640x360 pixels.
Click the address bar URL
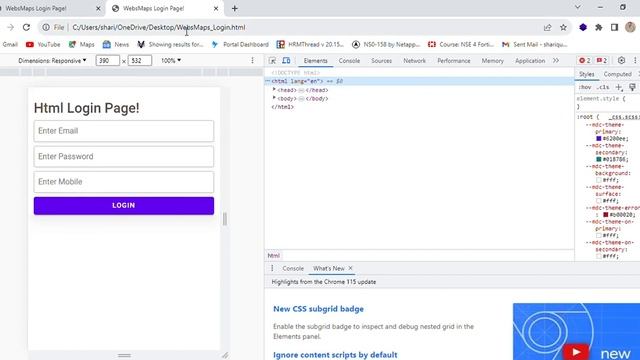coord(159,27)
